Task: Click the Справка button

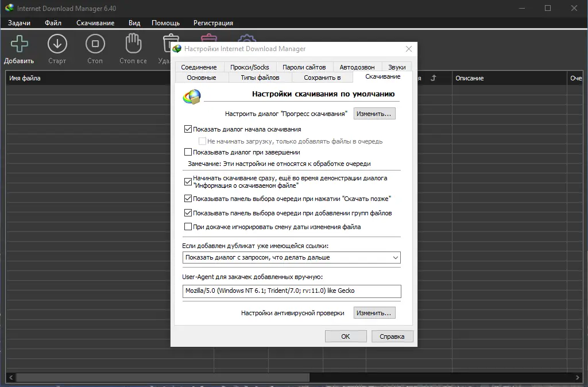Action: click(x=392, y=336)
